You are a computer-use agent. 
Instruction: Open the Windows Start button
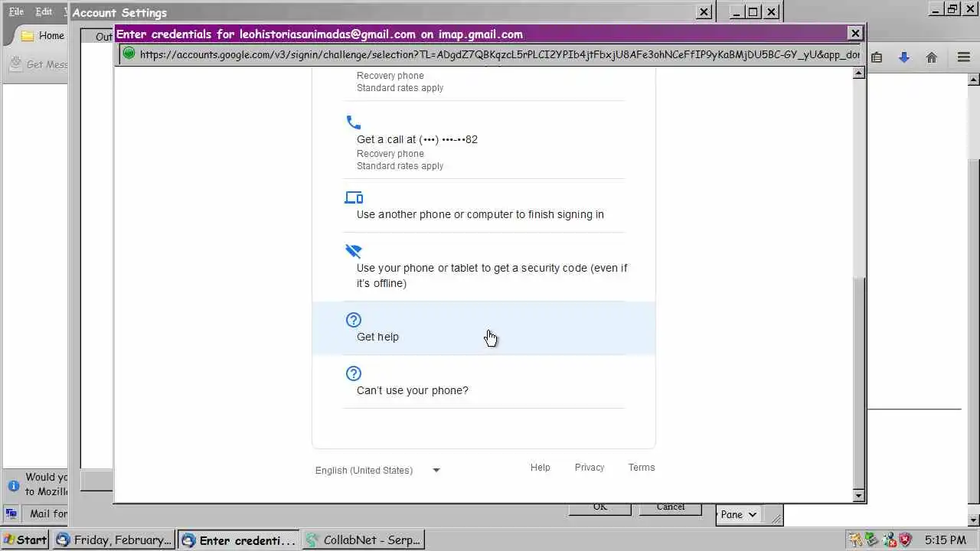click(25, 540)
